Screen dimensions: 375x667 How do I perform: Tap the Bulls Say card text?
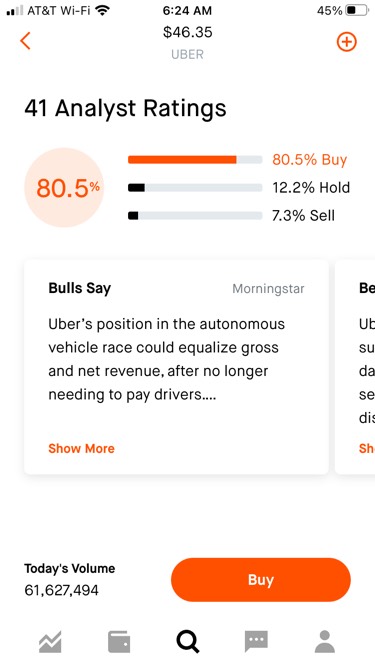coord(167,359)
